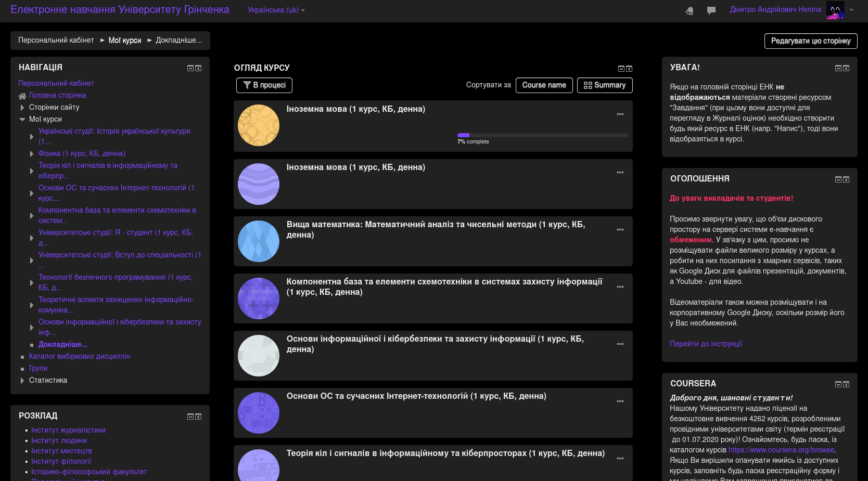
Task: Dock the НАВІГАЦІЯ block using arrow icon
Action: [x=198, y=68]
